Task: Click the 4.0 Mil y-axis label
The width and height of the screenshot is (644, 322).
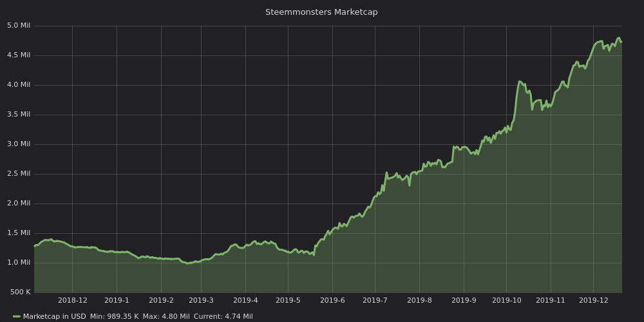Action: tap(19, 85)
